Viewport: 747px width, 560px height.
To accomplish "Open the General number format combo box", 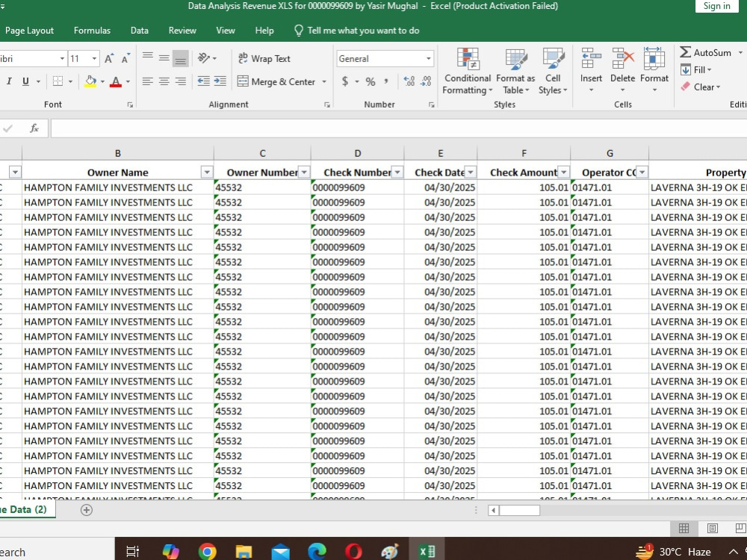I will (385, 58).
